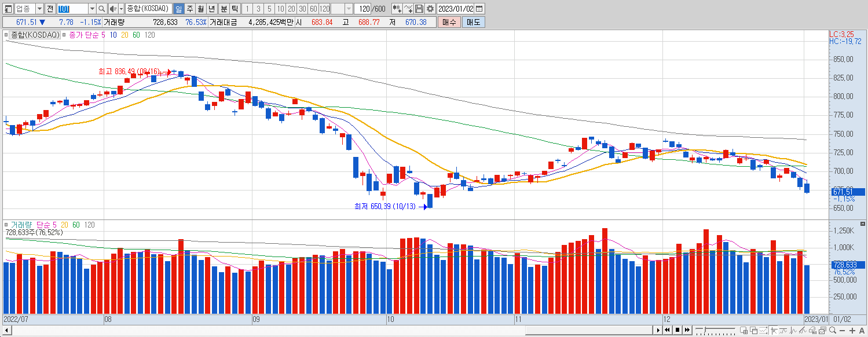Select the 년 (yearly) period toggle
This screenshot has height=337, width=868.
pyautogui.click(x=211, y=9)
